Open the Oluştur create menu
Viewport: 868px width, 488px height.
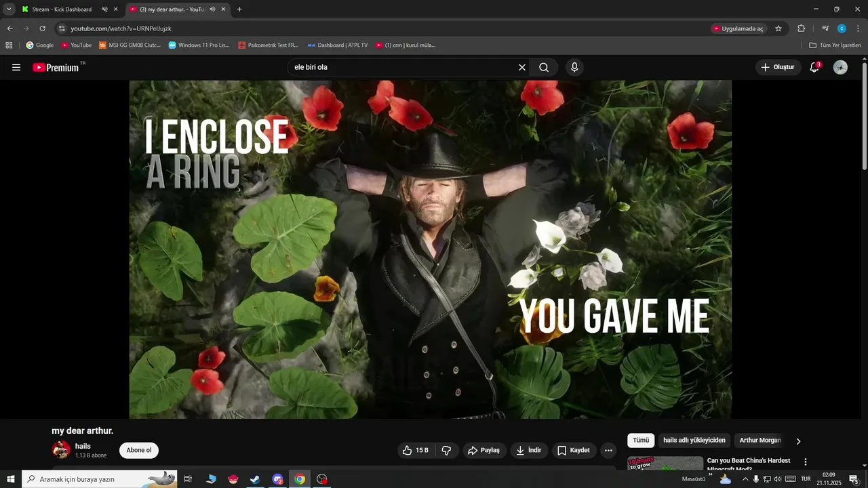point(778,67)
